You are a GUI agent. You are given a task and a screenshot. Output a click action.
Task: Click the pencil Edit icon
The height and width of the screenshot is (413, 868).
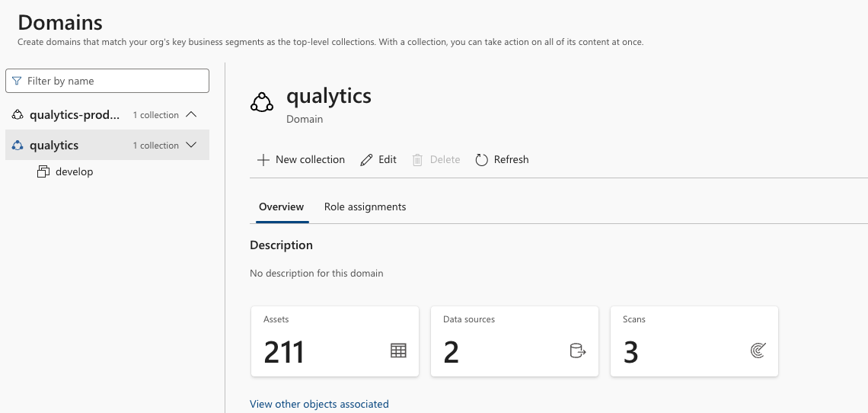coord(367,160)
